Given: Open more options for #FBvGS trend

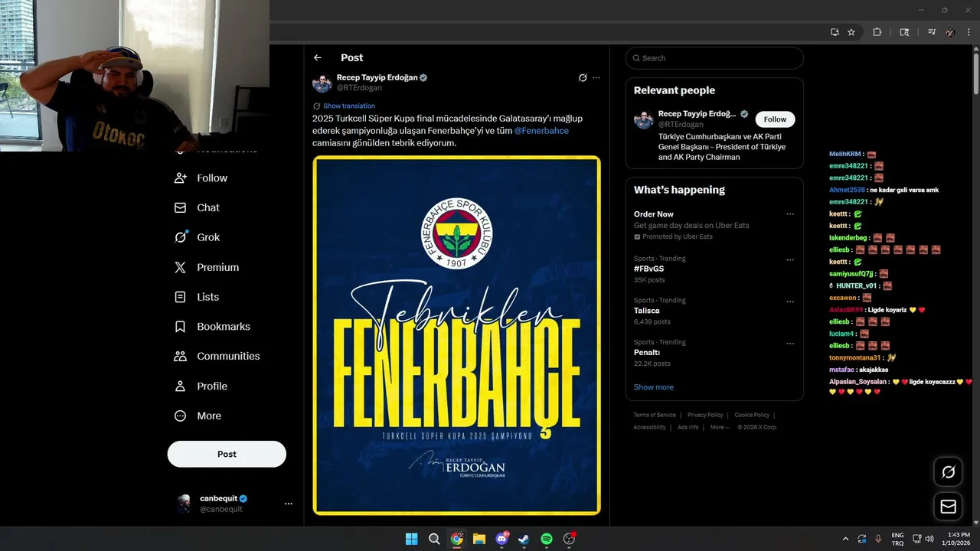Looking at the screenshot, I should (x=790, y=260).
